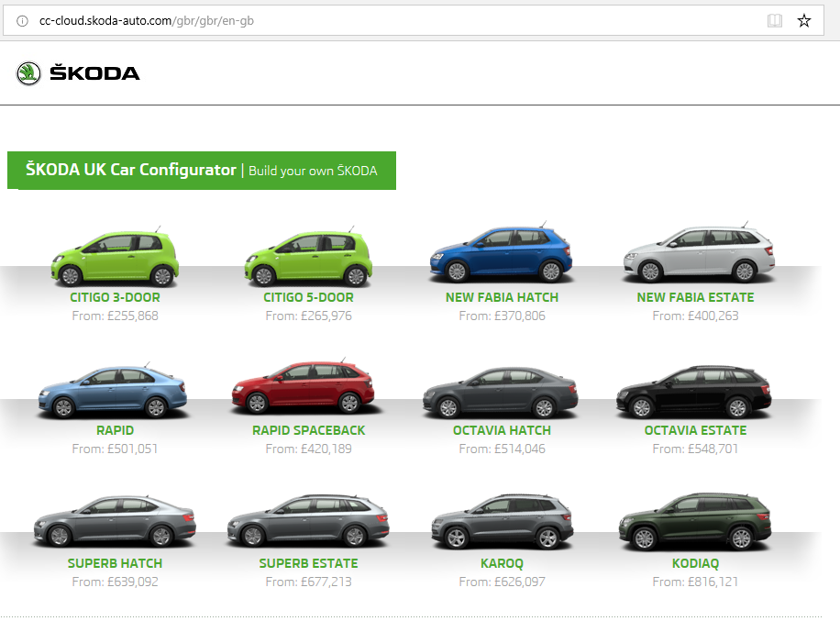Open the OCTAVIA HATCH link

pos(502,430)
